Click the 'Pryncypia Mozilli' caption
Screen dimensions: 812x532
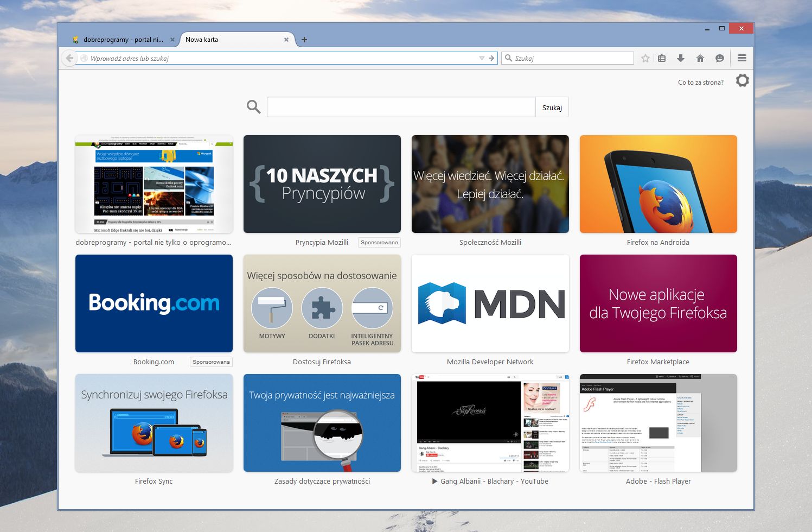(x=322, y=243)
